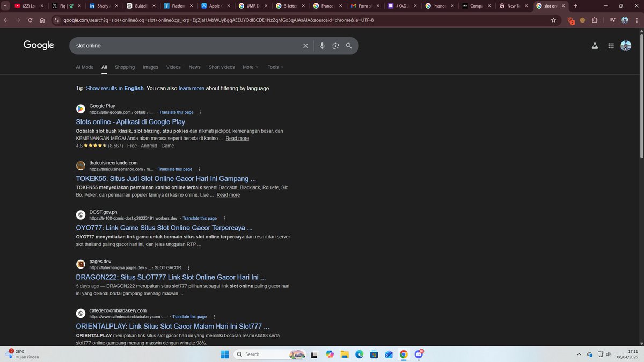
Task: Open new browser tab with plus
Action: coord(575,6)
